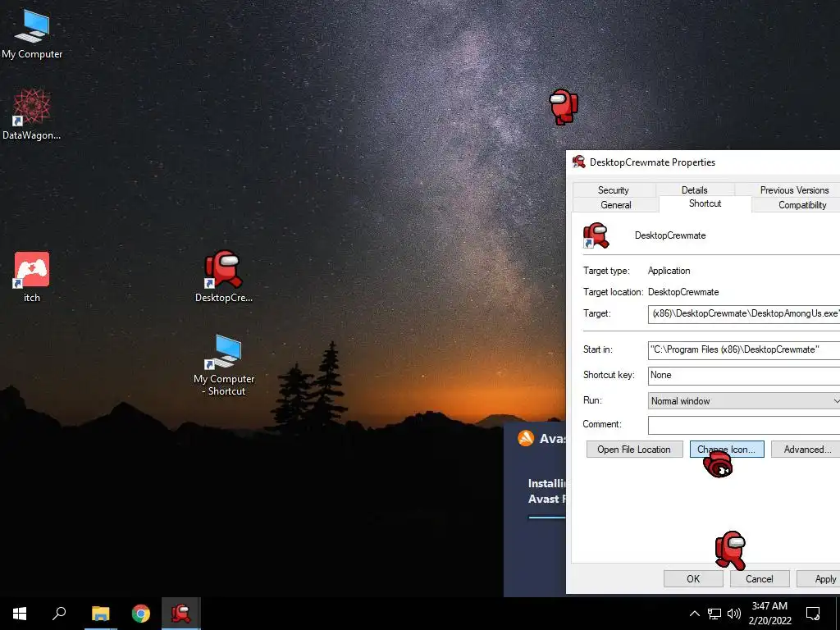This screenshot has width=840, height=630.
Task: Click into the Target path field
Action: point(744,314)
